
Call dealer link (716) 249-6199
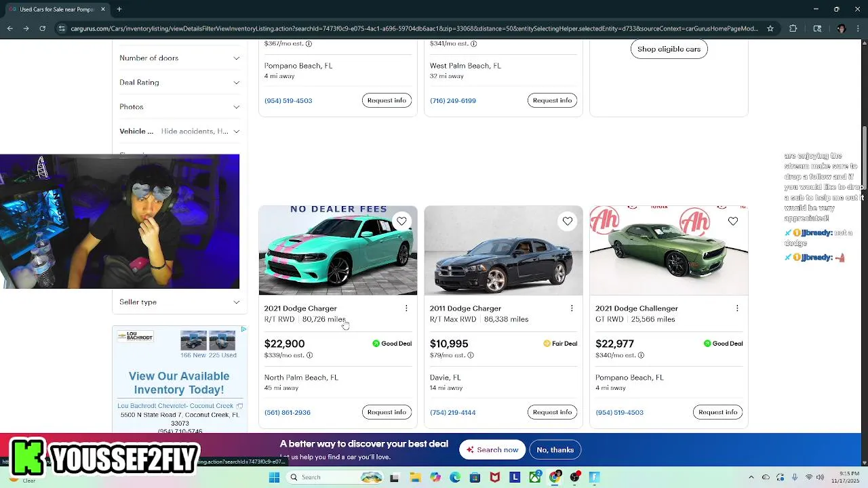[453, 101]
